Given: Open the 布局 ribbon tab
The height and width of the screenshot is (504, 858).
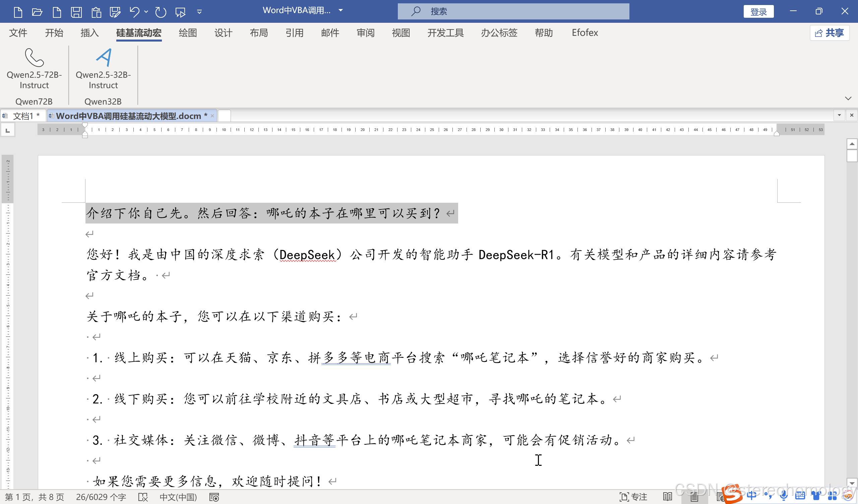Looking at the screenshot, I should 259,33.
